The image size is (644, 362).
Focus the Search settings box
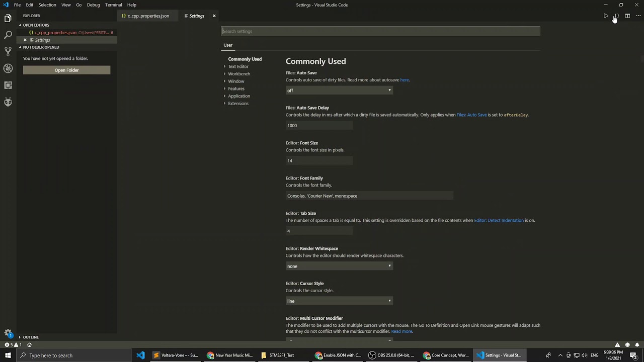pyautogui.click(x=380, y=31)
